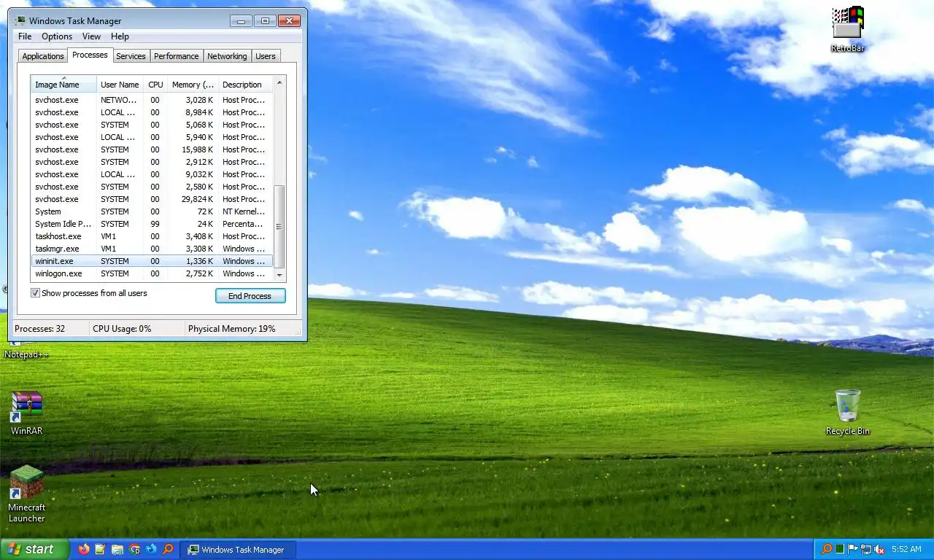This screenshot has height=560, width=934.
Task: Click the process list scroll down arrow
Action: pyautogui.click(x=279, y=275)
